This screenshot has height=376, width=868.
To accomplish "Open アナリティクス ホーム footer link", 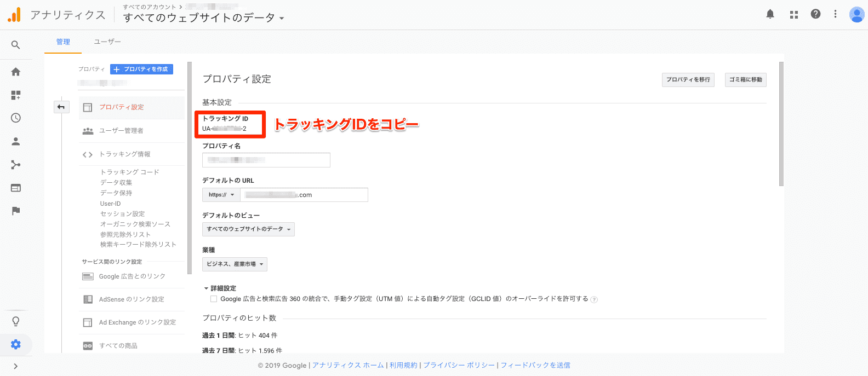I will (x=348, y=366).
